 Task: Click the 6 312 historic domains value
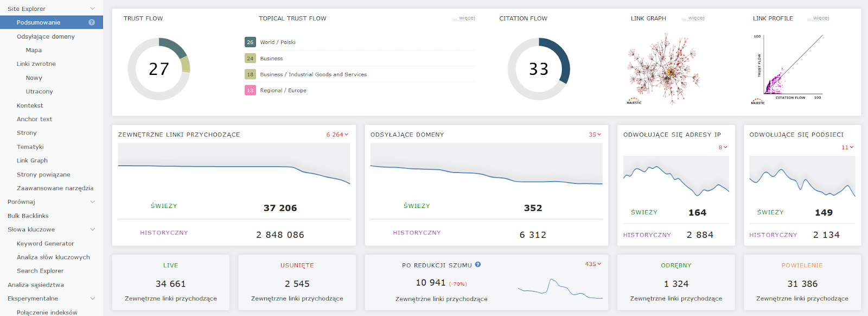[x=533, y=235]
